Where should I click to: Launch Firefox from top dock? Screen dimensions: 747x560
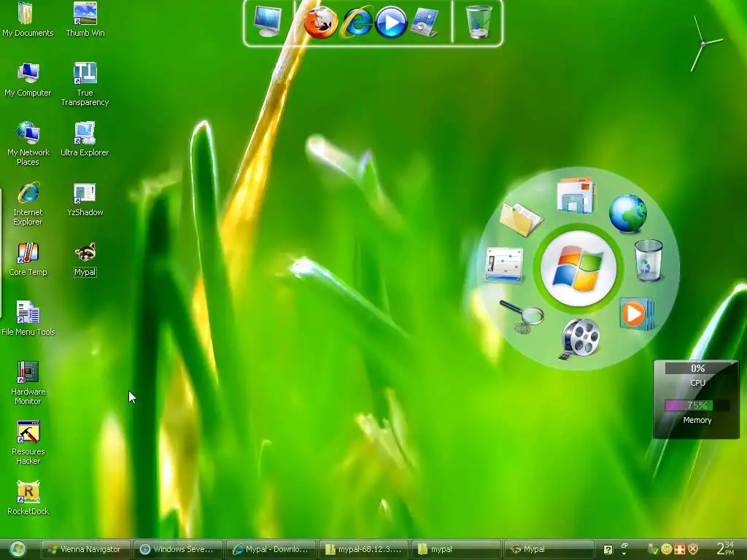click(321, 22)
